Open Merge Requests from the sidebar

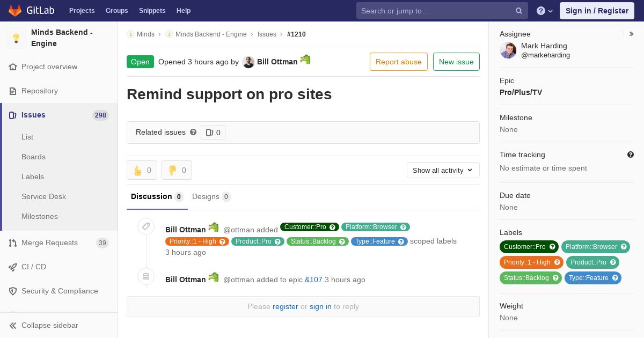pyautogui.click(x=59, y=243)
